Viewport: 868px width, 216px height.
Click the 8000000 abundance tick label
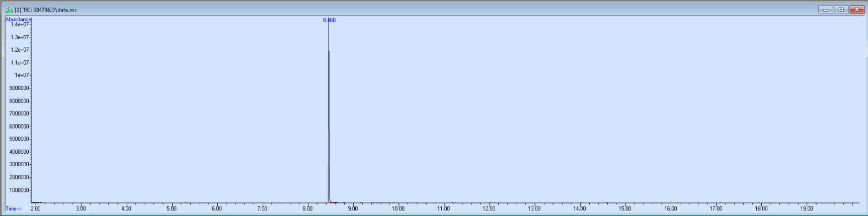19,101
